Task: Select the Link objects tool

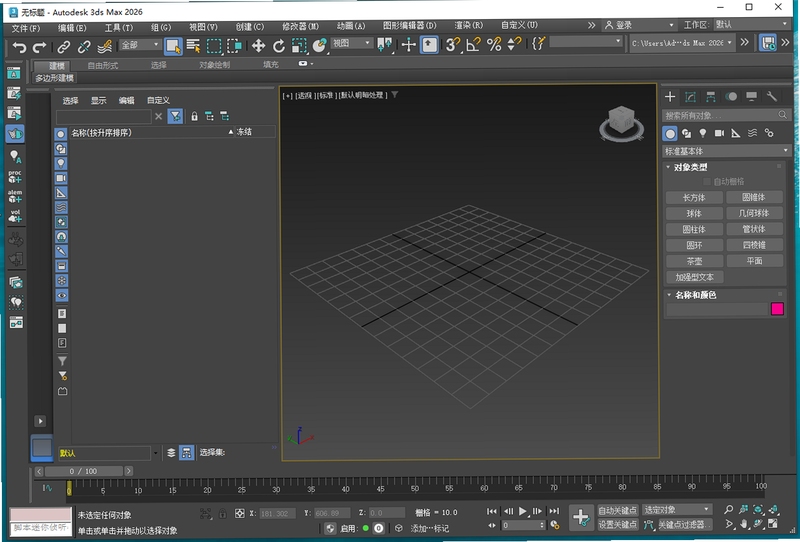Action: 64,46
